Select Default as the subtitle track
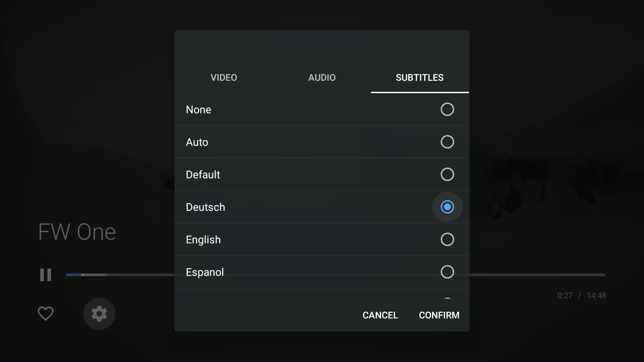 447,174
